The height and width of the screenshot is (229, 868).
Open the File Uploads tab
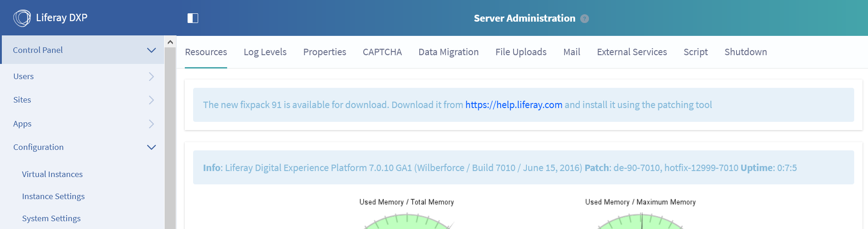(521, 52)
